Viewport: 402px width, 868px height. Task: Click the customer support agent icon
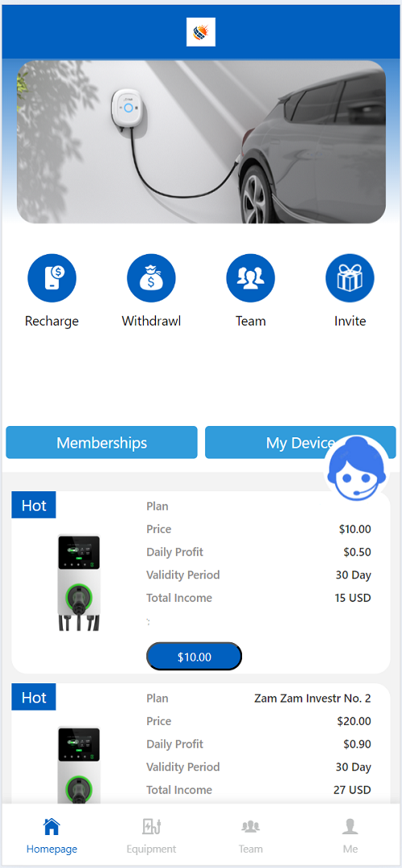coord(357,469)
